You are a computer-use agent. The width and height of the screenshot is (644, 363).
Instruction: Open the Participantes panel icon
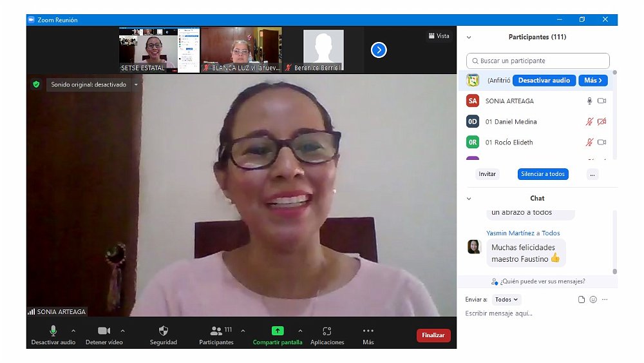[x=216, y=331]
